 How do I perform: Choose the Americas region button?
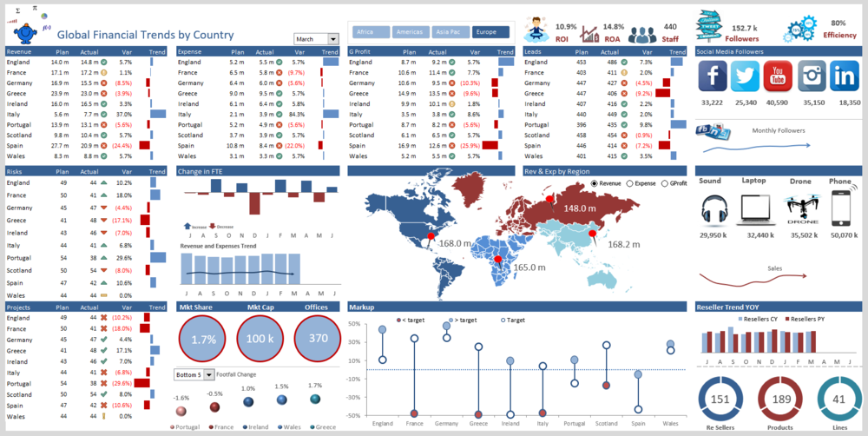coord(411,32)
